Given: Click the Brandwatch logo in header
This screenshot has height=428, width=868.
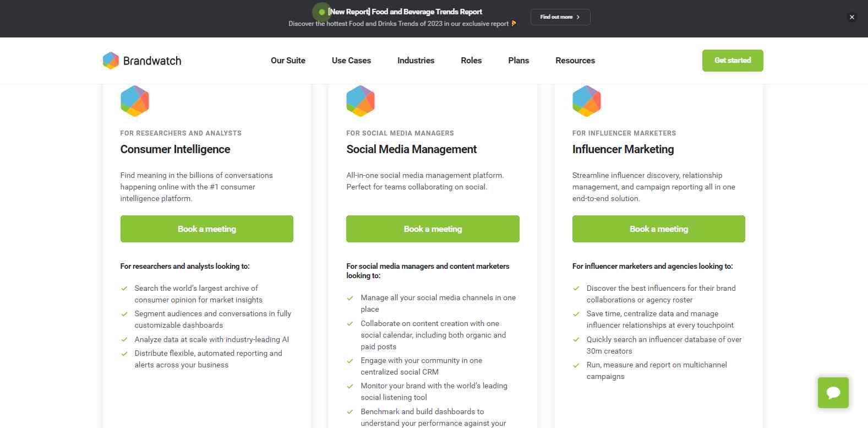Looking at the screenshot, I should click(142, 61).
